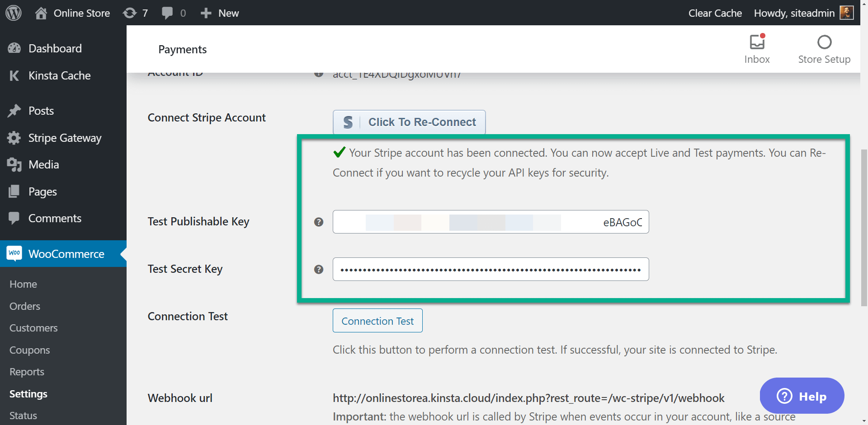This screenshot has height=425, width=868.
Task: Click the Dashboard gauge icon
Action: point(14,48)
